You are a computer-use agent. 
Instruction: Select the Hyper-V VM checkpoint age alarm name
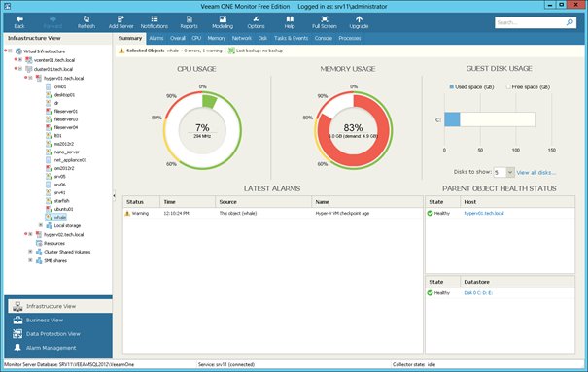coord(342,213)
